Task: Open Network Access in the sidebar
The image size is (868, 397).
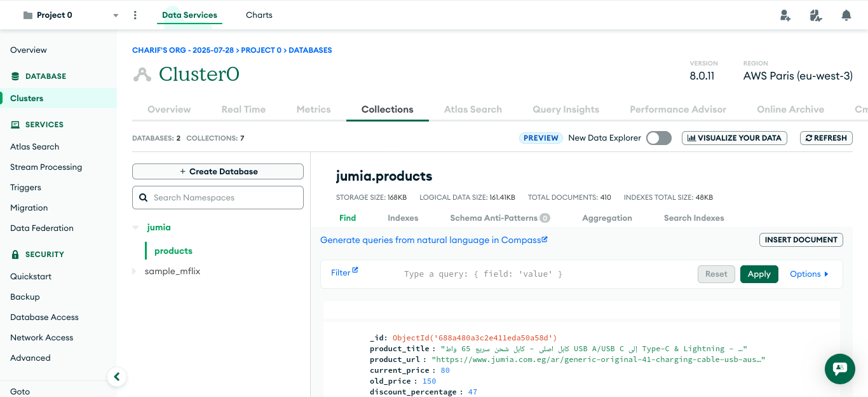Action: (42, 338)
